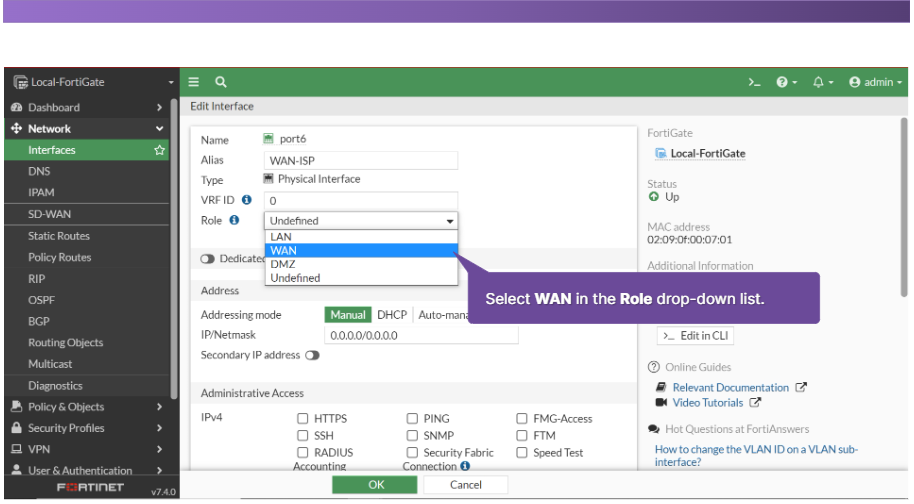Click the Network move-arrows icon in sidebar
This screenshot has height=504, width=914.
click(x=16, y=128)
